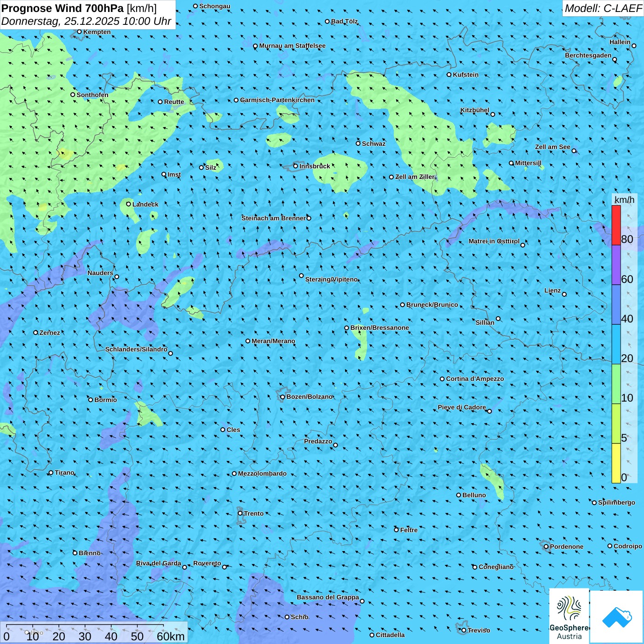
Task: Click the 'km/h' legend heading
Action: pos(625,200)
